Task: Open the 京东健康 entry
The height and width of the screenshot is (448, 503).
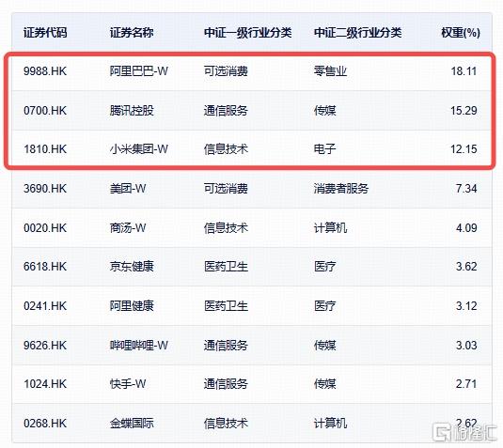Action: pos(132,267)
